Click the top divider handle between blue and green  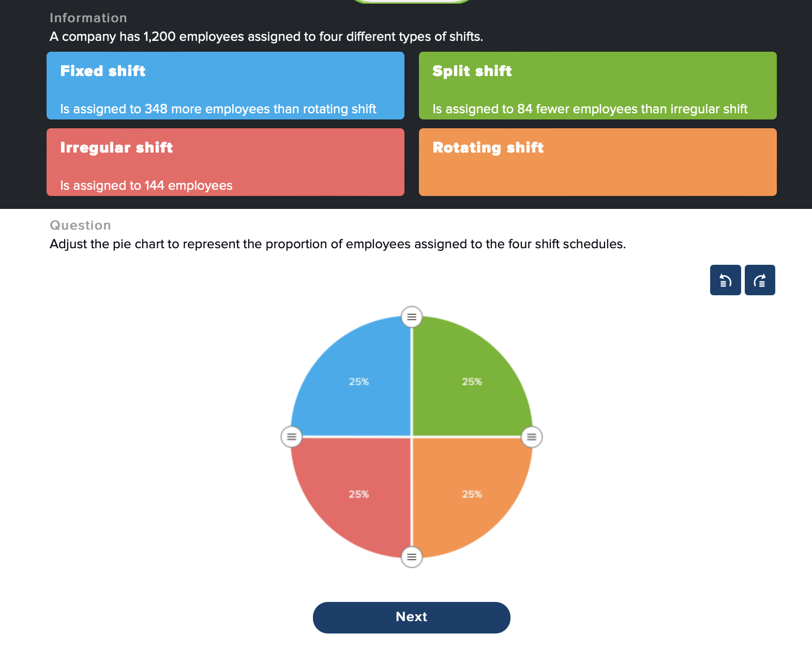pos(412,317)
